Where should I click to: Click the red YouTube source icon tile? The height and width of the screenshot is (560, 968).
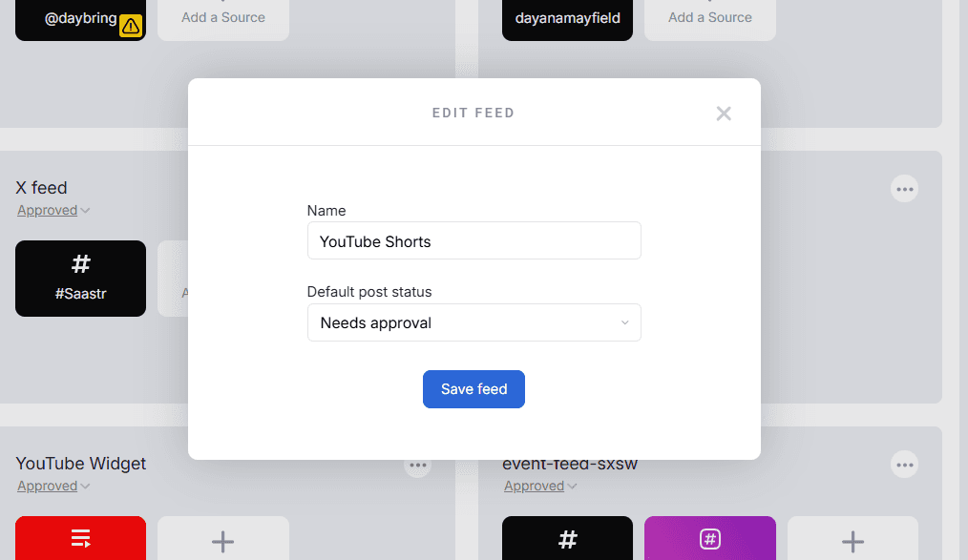click(80, 540)
